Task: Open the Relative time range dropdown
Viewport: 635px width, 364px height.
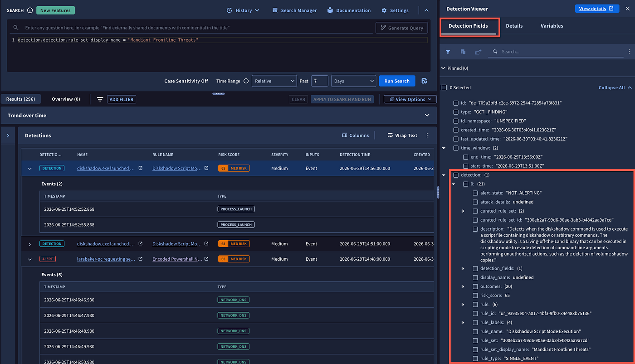Action: pyautogui.click(x=274, y=81)
